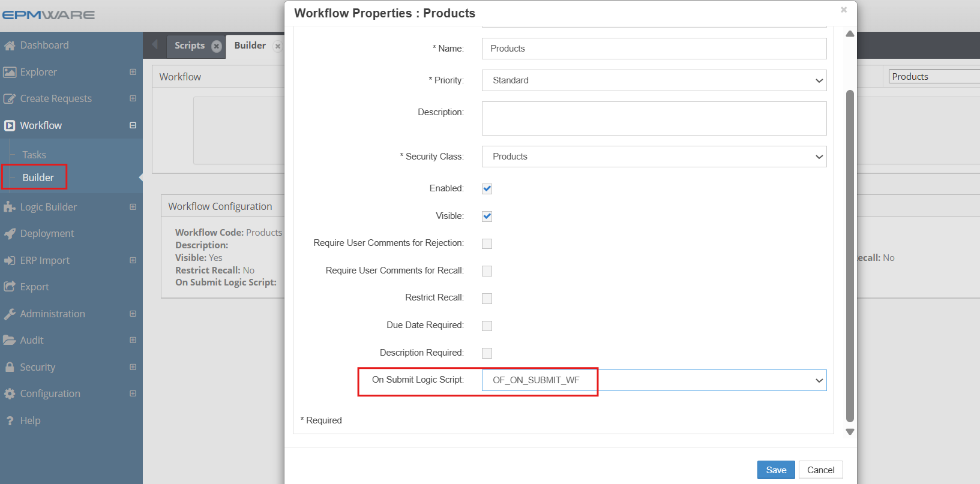Open the Security Class dropdown
The height and width of the screenshot is (484, 980).
pos(654,157)
